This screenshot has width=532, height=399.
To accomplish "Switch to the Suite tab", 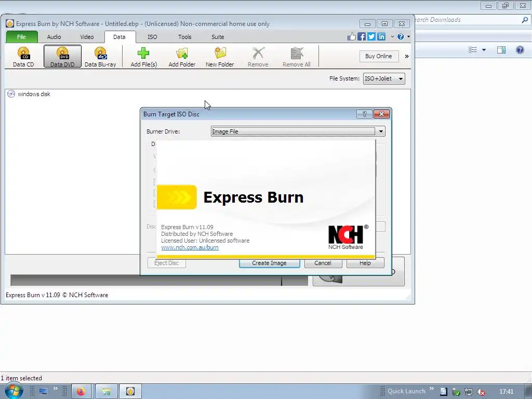I will [x=218, y=37].
